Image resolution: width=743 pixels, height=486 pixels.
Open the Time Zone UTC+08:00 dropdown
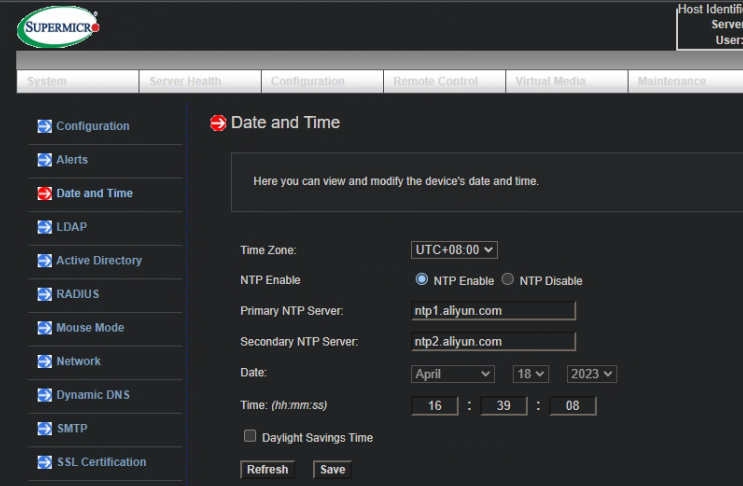[x=454, y=250]
